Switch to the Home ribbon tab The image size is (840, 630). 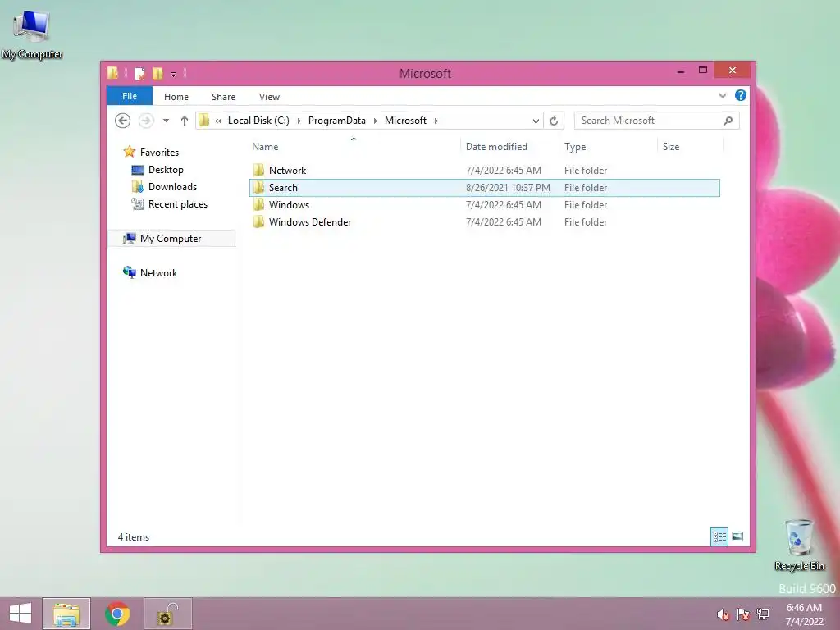click(176, 97)
